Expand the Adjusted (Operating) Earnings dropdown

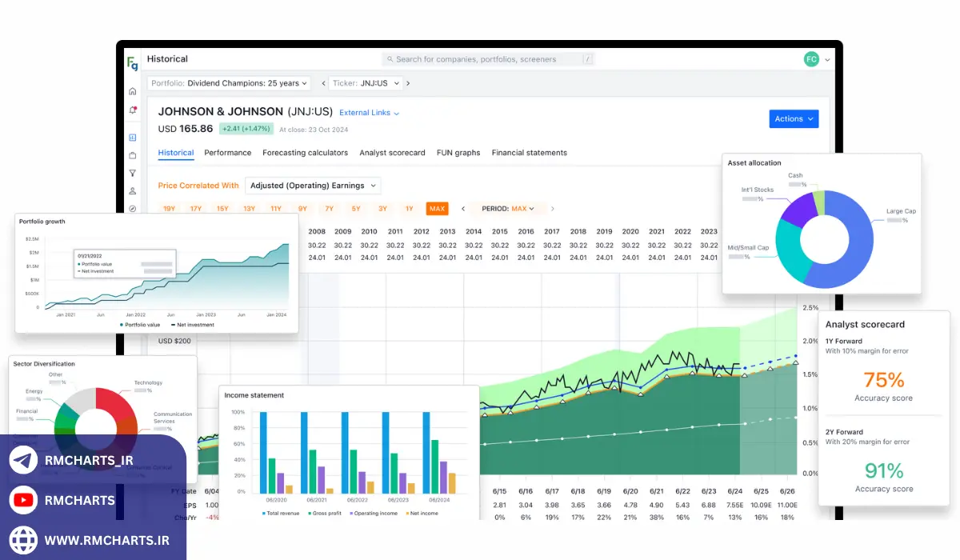coord(313,186)
